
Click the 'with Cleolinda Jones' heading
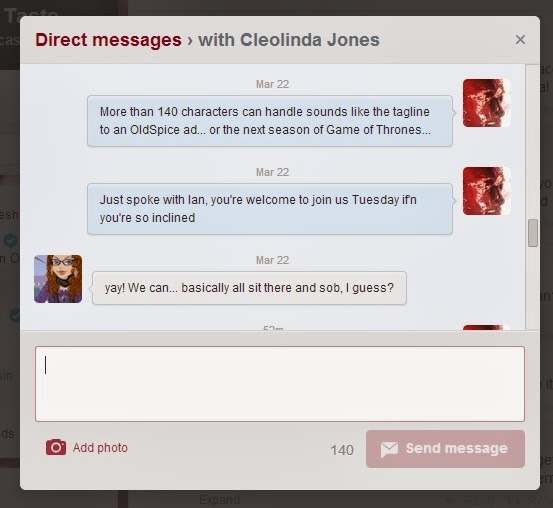289,40
